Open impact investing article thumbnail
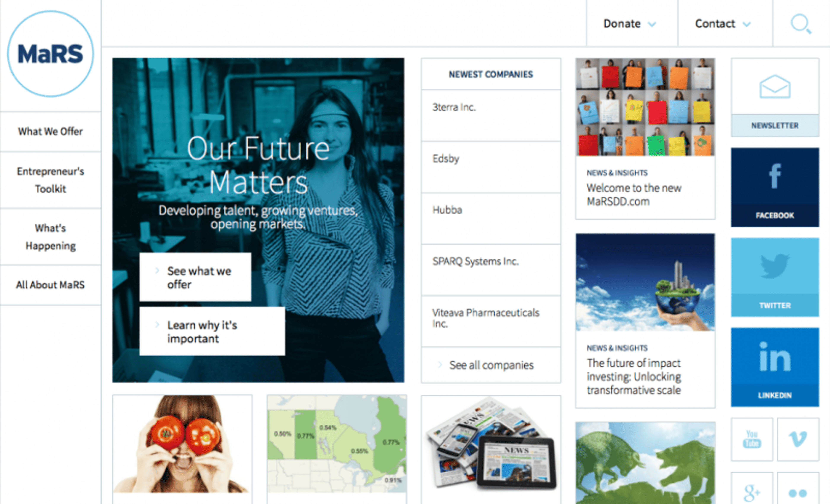 (x=645, y=282)
